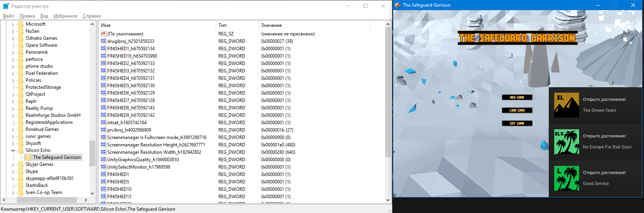Click the values pane scroll down arrow
The width and height of the screenshot is (644, 213).
pyautogui.click(x=388, y=200)
